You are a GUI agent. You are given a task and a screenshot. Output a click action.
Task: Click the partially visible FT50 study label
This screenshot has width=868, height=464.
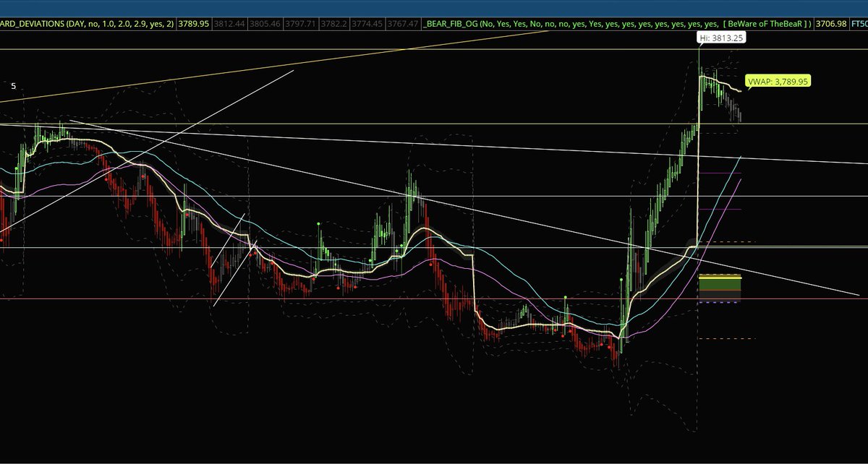859,24
